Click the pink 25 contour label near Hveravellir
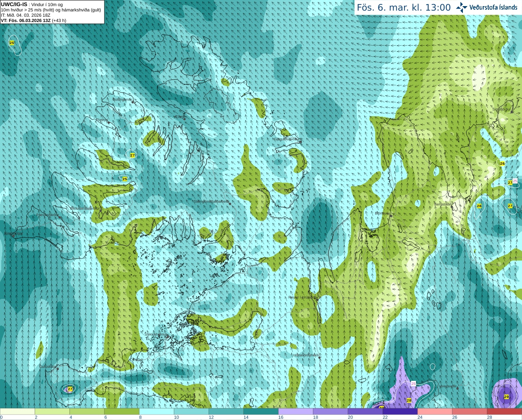Image resolution: width=522 pixels, height=420 pixels. coord(414,384)
